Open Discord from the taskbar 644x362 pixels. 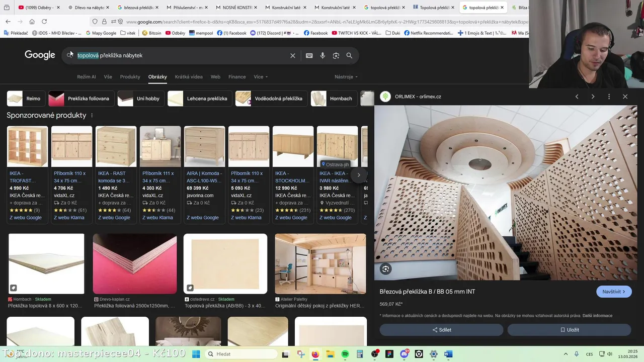coord(405,354)
